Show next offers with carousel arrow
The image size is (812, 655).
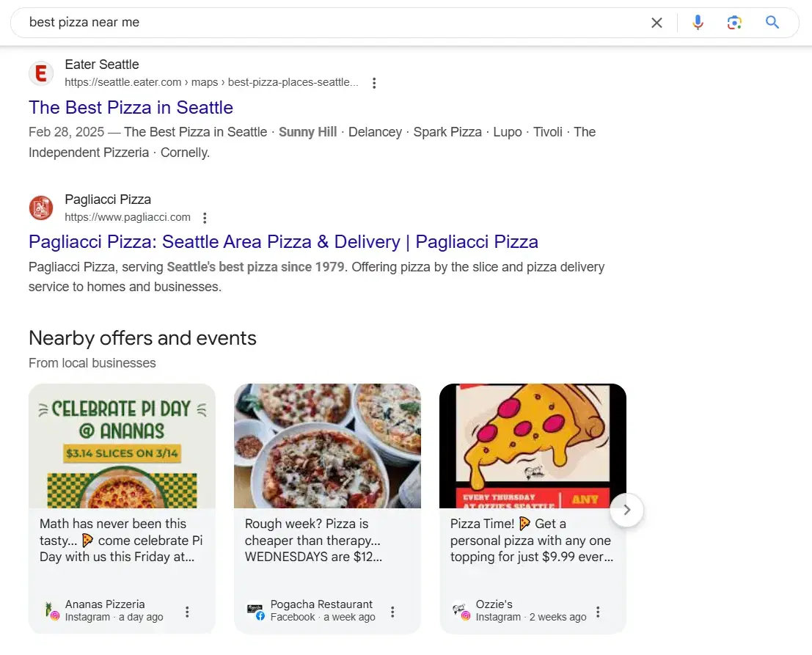tap(626, 510)
